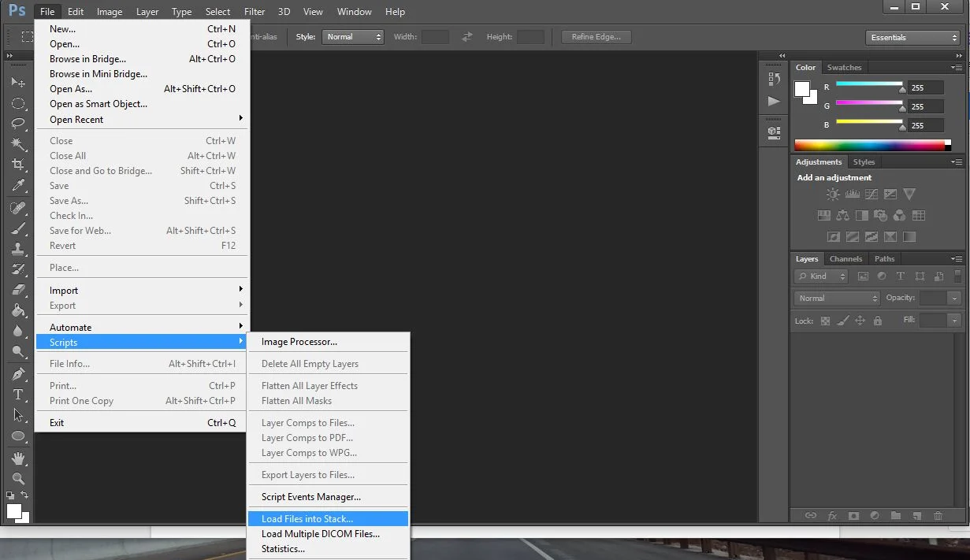Select the Eyedropper tool
Viewport: 970px width, 560px height.
[x=18, y=185]
